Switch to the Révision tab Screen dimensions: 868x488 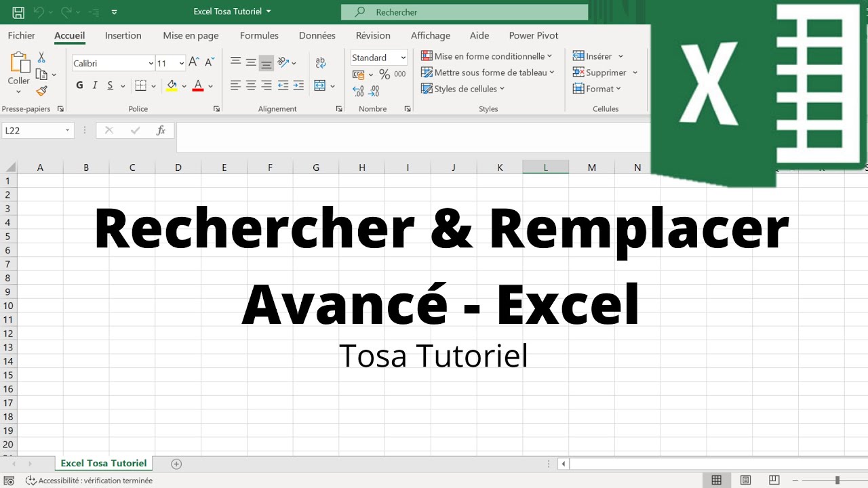click(x=373, y=35)
